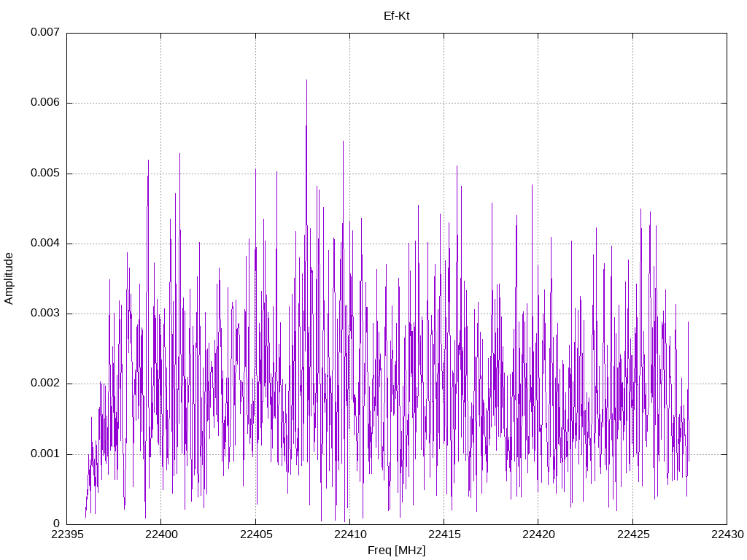Click the y-axis value 0.005
This screenshot has height=560, width=747.
[x=45, y=173]
